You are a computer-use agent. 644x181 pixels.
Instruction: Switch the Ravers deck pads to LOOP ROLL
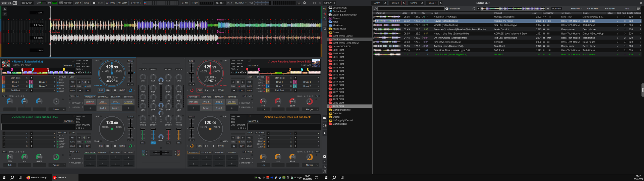(103, 97)
